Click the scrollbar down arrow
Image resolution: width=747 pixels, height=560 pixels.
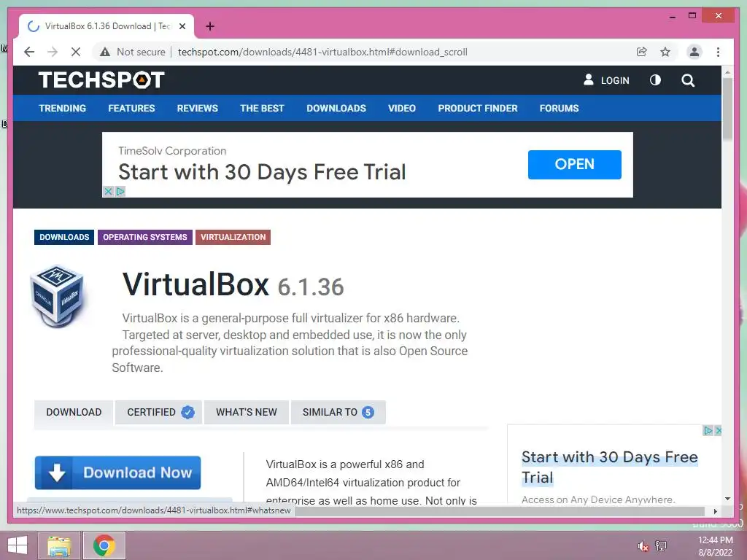pos(727,499)
